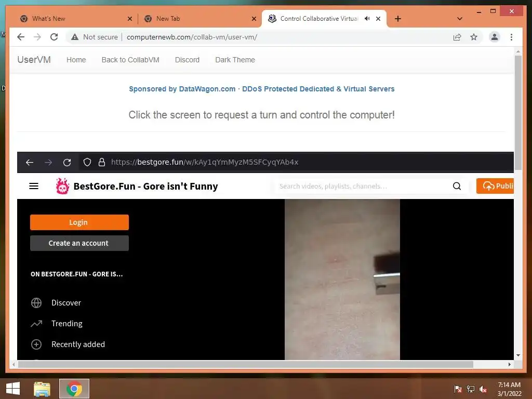Open a new tab with plus button

point(397,19)
